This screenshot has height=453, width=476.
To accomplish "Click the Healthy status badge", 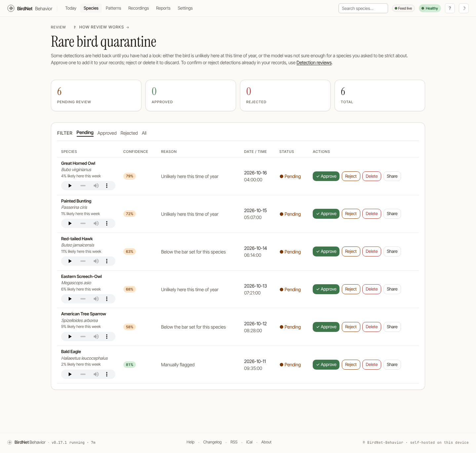I will tap(430, 8).
